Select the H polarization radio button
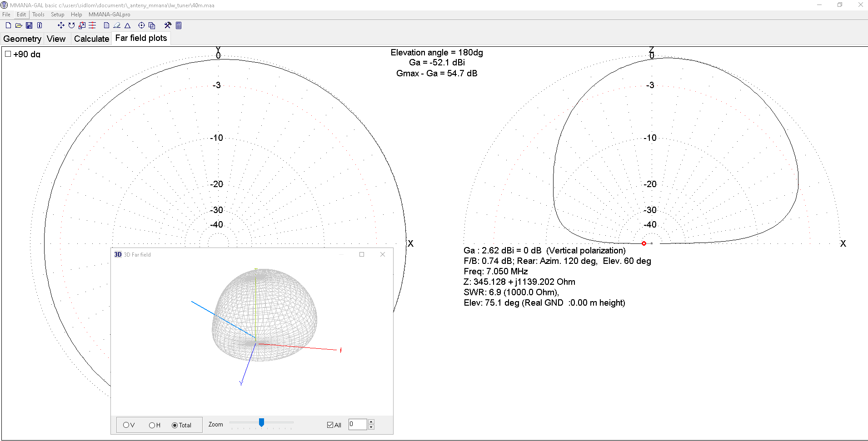Screen dimensions: 868x441 [152, 425]
